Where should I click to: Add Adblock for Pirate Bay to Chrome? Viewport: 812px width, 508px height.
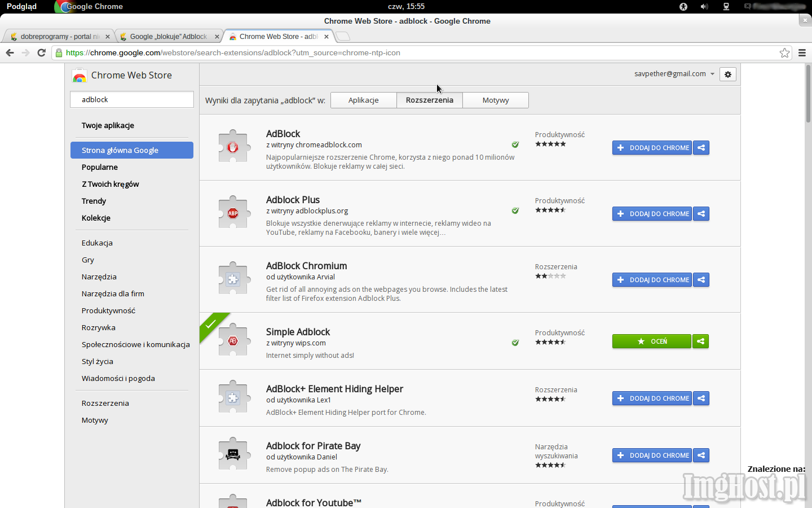[652, 456]
